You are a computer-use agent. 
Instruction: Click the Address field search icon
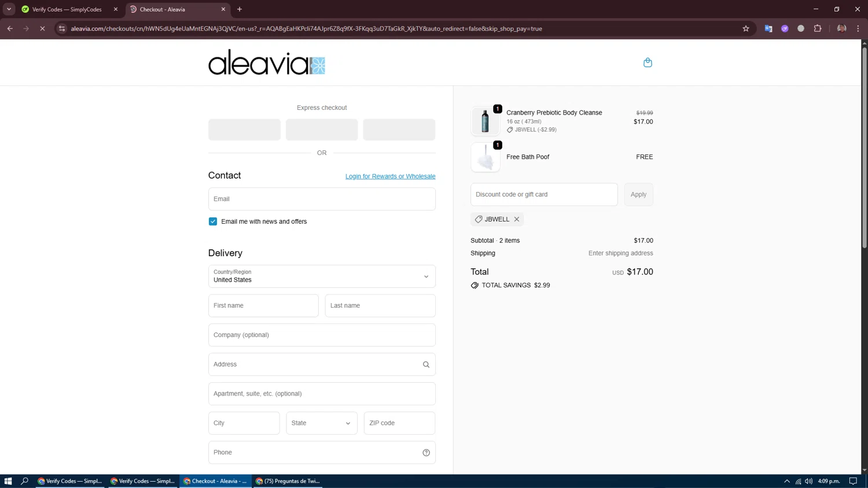426,364
